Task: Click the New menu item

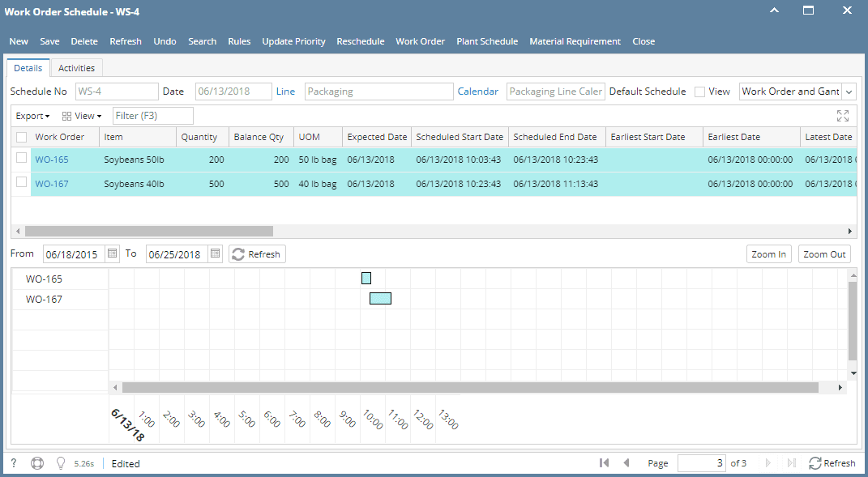Action: pos(19,41)
